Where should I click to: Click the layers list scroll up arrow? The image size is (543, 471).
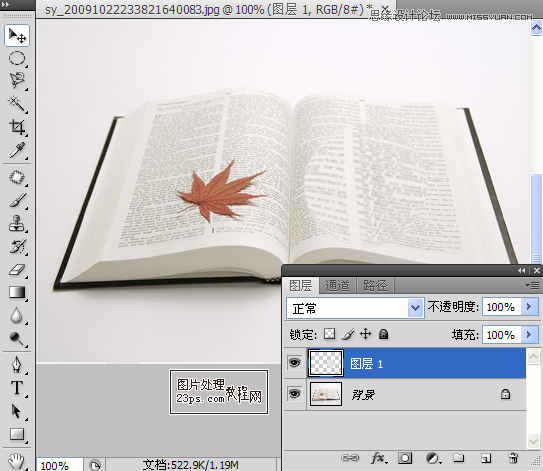tap(533, 356)
